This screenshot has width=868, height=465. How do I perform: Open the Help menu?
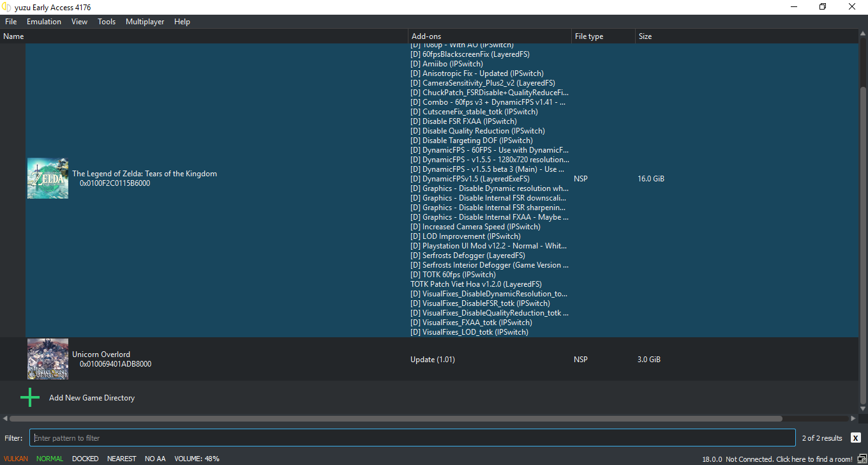182,22
